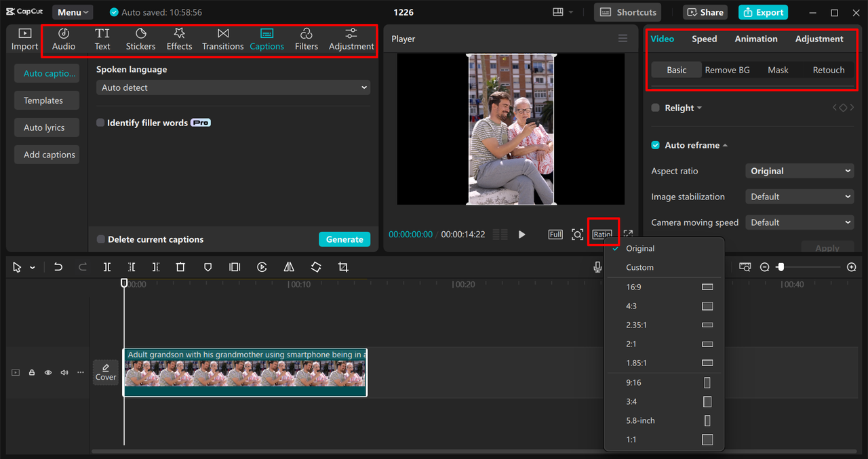Screen dimensions: 868x459
Task: Open the Transitions panel
Action: [x=222, y=39]
